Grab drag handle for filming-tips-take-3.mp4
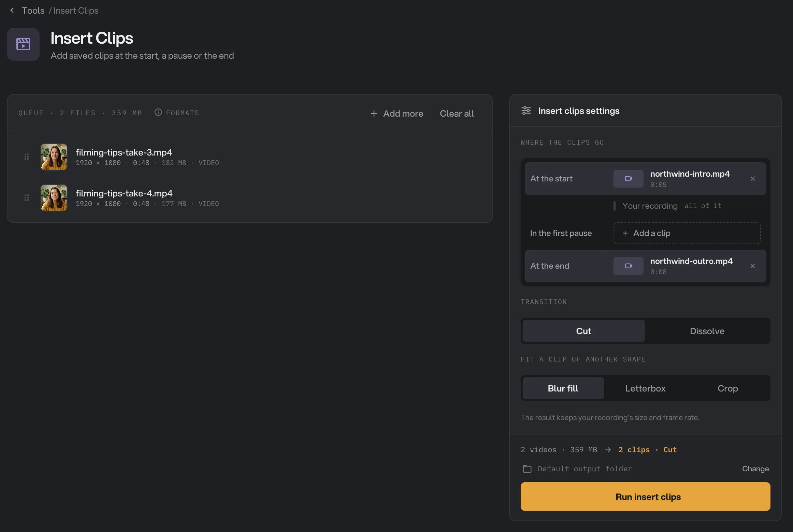 point(27,157)
